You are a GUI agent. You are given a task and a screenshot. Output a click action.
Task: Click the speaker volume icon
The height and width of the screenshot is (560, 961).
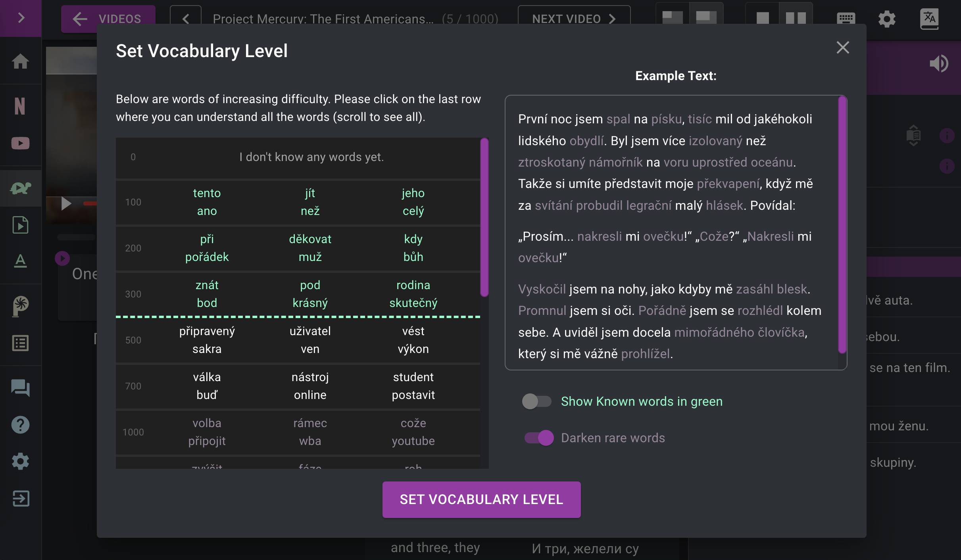click(x=939, y=63)
